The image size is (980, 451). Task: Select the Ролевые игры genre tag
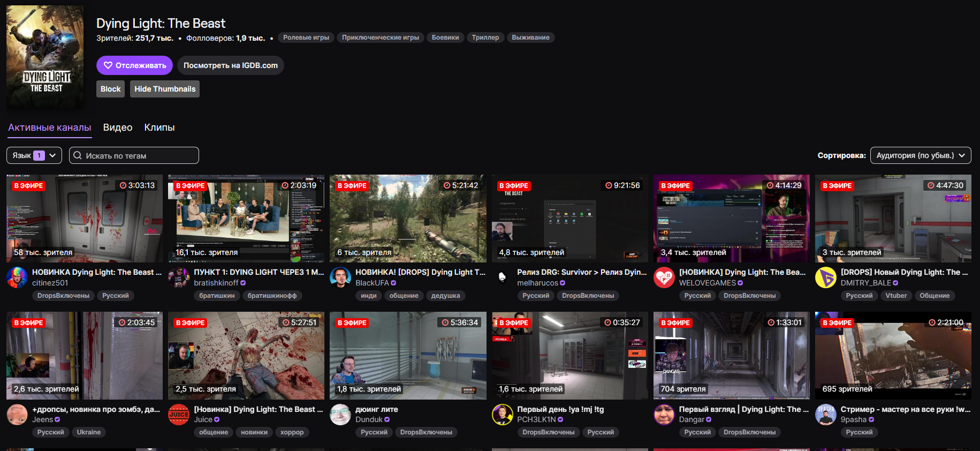click(x=306, y=37)
